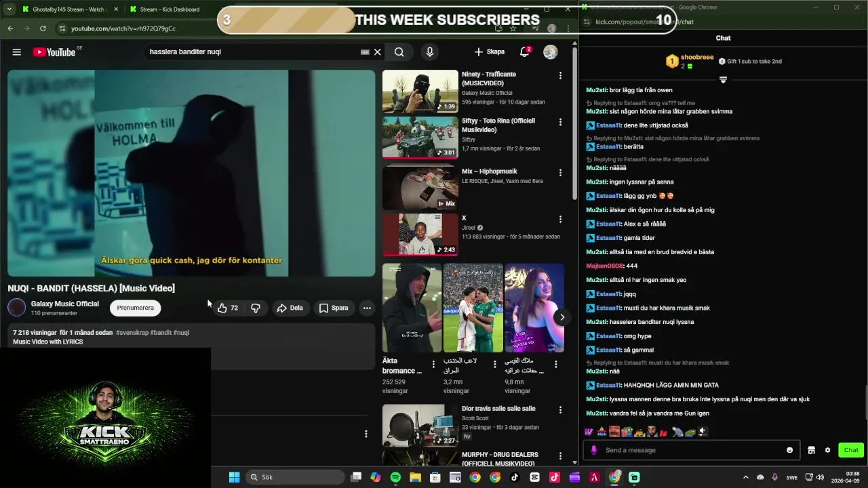The image size is (868, 488).
Task: Close the Ghostalby145 Stream tab
Action: tap(115, 9)
